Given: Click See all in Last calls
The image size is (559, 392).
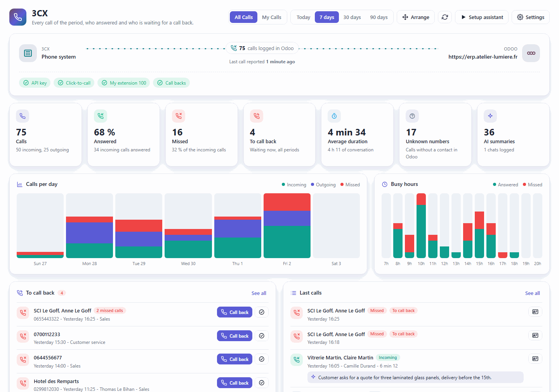Looking at the screenshot, I should tap(532, 293).
